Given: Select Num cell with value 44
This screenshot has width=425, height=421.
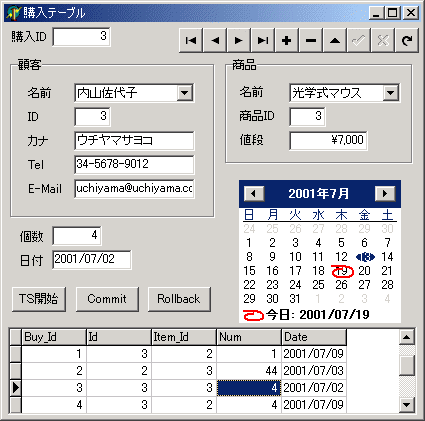Looking at the screenshot, I should coord(249,371).
